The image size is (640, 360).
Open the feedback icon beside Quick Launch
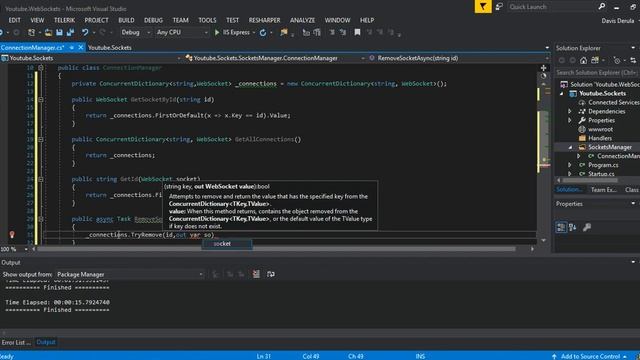tap(499, 7)
